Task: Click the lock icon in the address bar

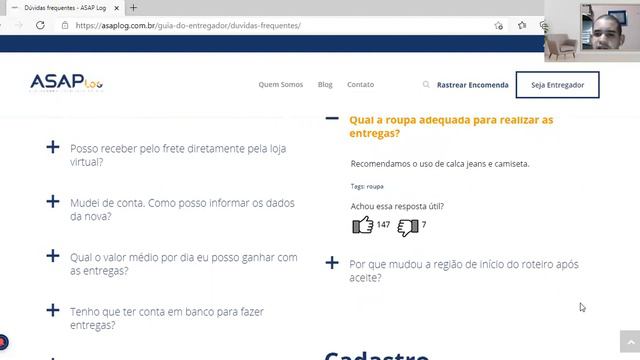Action: [65, 25]
